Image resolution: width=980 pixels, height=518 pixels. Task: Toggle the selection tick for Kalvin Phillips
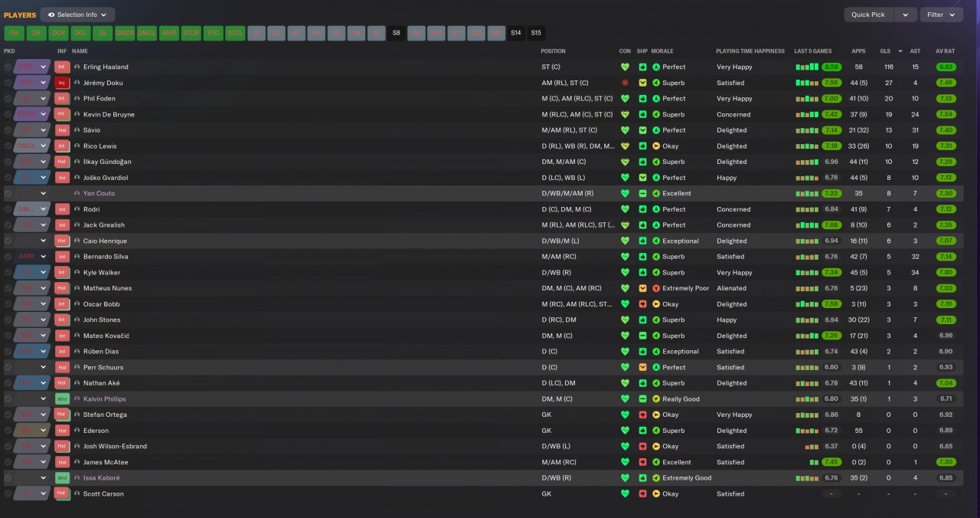click(8, 398)
